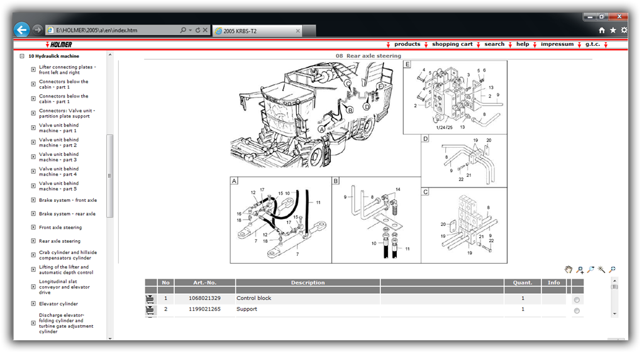Viewport: 644px width, 356px height.
Task: Expand Crab cylinder and hillside node
Action: tap(33, 255)
